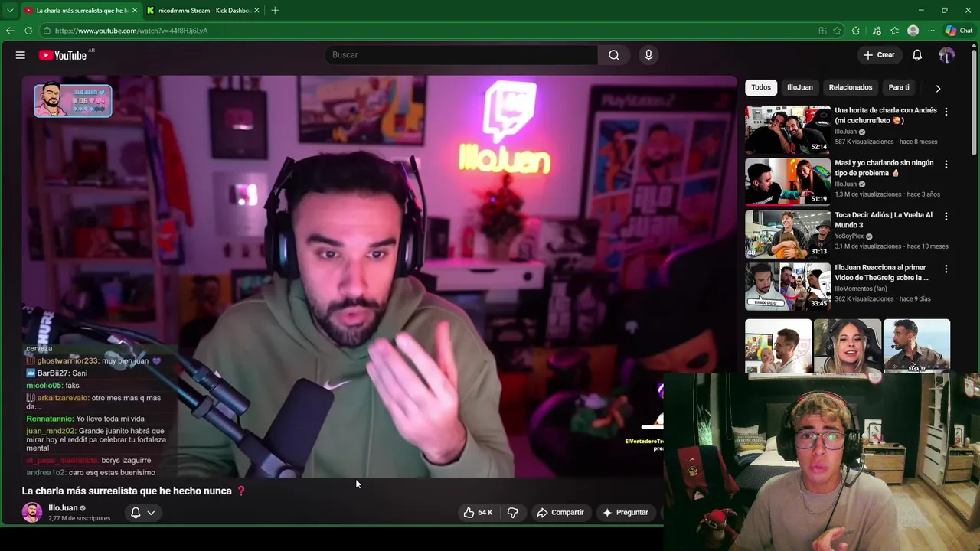Click '2,77 M de suscriptores' text
This screenshot has width=980, height=551.
79,519
